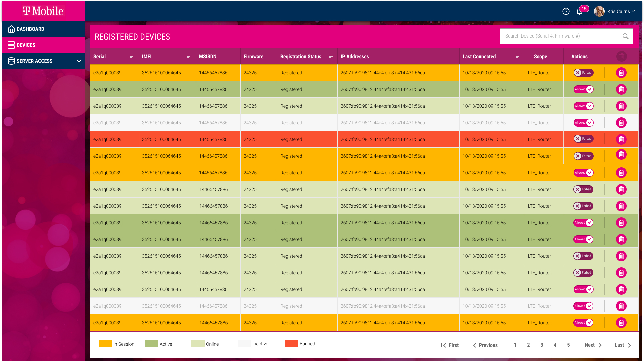Image resolution: width=644 pixels, height=361 pixels.
Task: Toggle Allowed switch in the third row
Action: click(583, 106)
